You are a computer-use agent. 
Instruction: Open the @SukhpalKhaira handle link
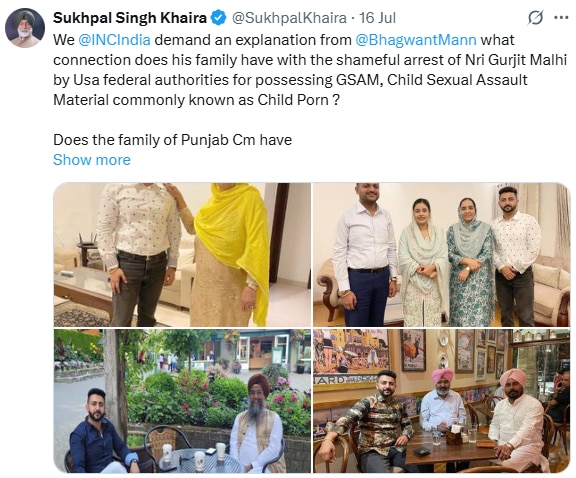(289, 18)
